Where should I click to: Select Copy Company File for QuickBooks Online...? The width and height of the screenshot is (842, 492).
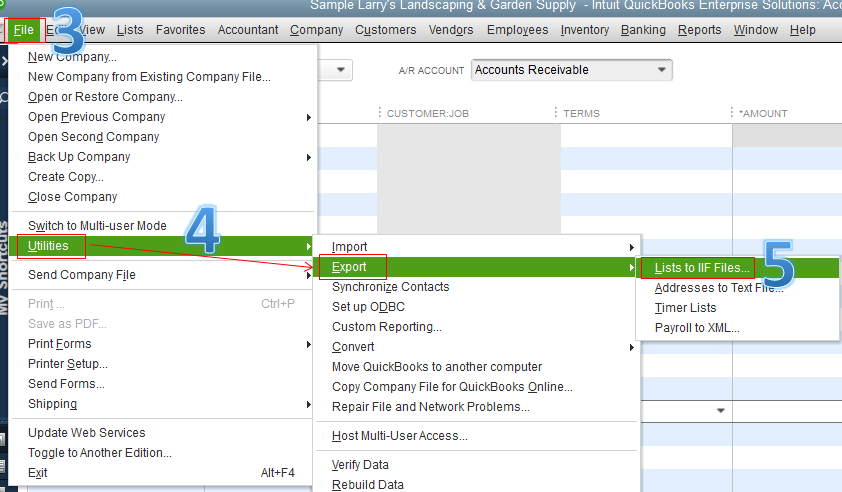[x=452, y=387]
